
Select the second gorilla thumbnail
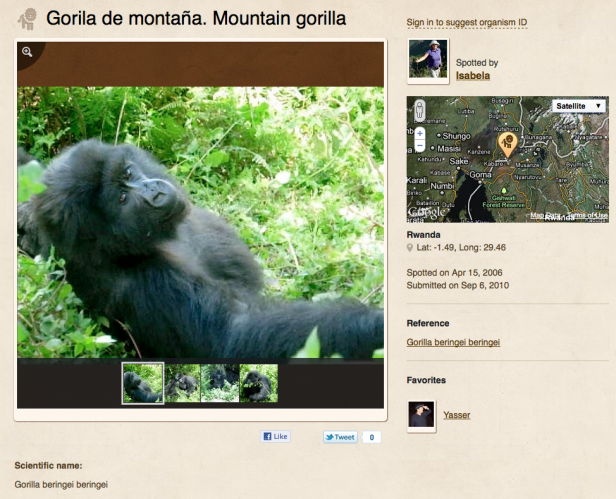(x=182, y=383)
